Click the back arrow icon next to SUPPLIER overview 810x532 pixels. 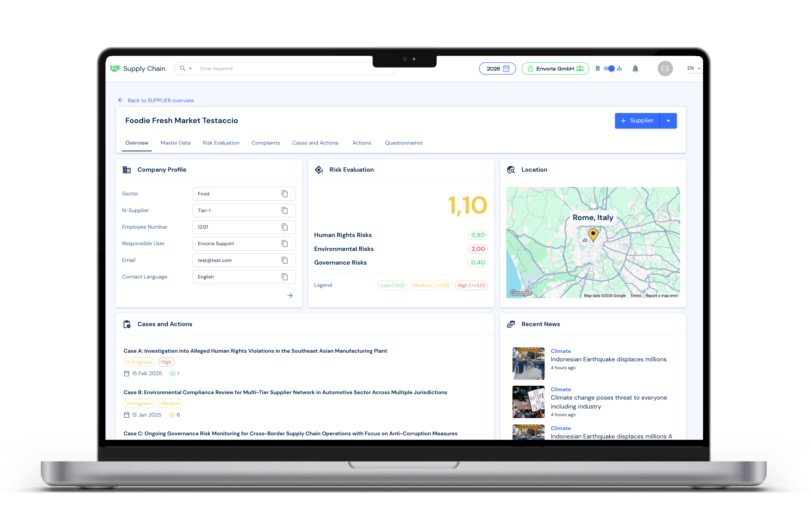(x=121, y=100)
